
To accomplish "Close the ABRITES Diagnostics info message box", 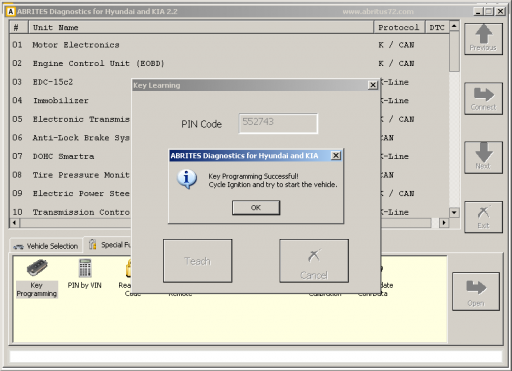I will click(336, 155).
